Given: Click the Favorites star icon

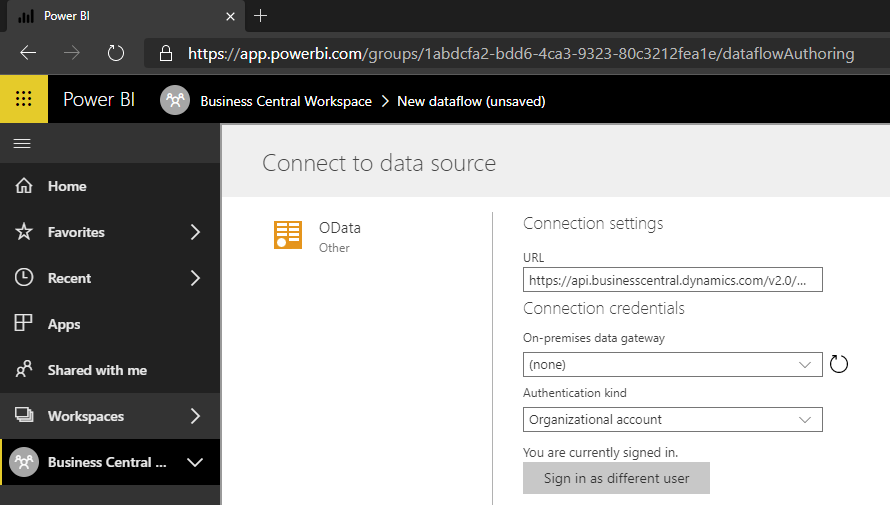Looking at the screenshot, I should (x=24, y=232).
